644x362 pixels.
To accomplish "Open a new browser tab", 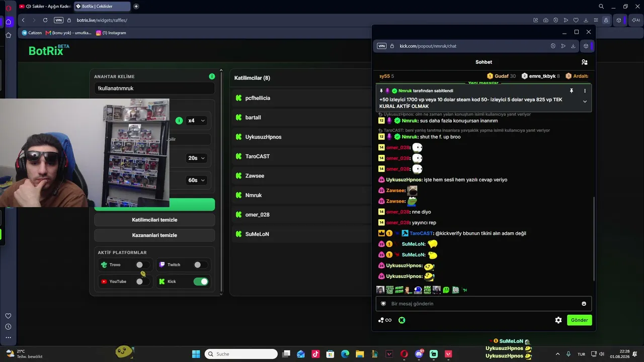I will click(136, 7).
